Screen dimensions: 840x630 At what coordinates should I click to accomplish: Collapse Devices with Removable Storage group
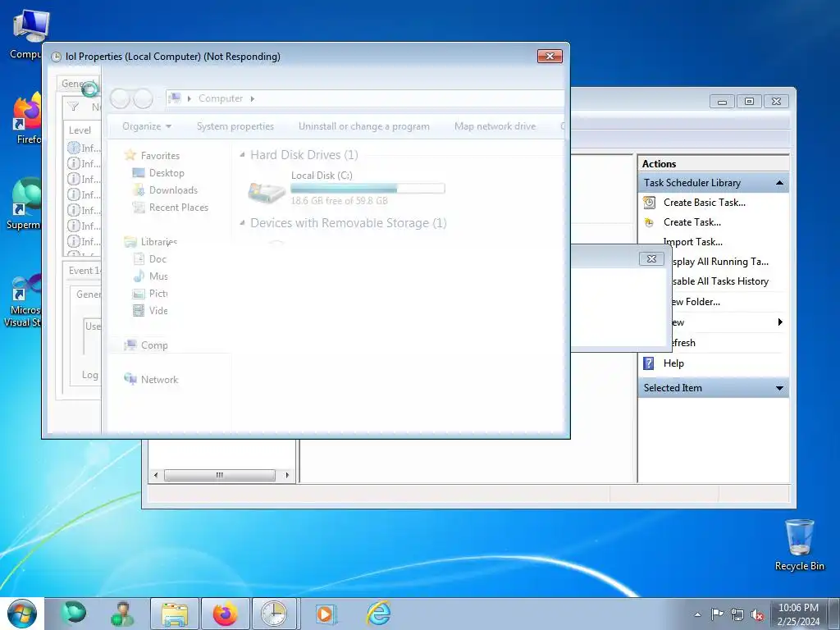(242, 223)
